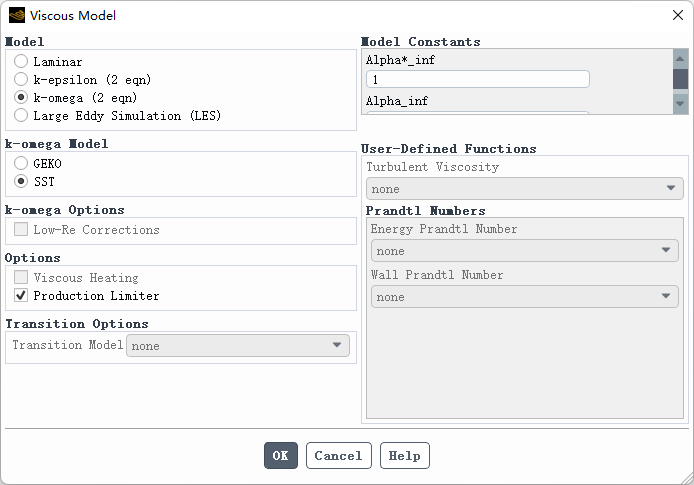Open Help for the Viscous Model
This screenshot has width=694, height=485.
[x=404, y=456]
